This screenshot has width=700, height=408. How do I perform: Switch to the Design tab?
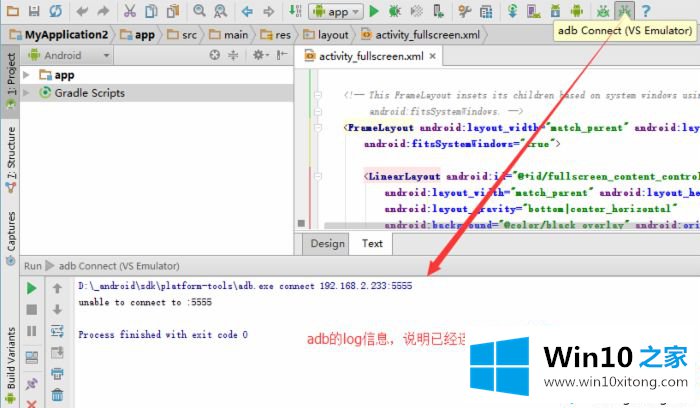point(327,243)
